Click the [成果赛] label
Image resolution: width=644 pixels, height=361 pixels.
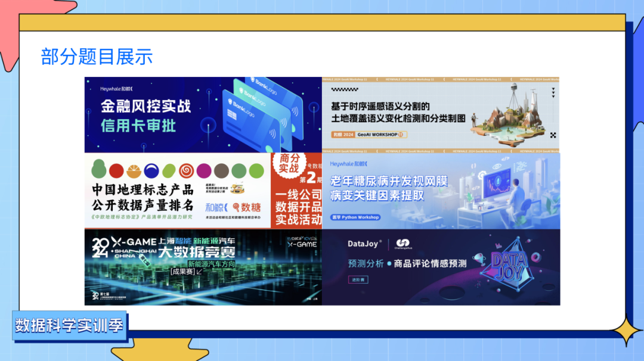pos(184,272)
